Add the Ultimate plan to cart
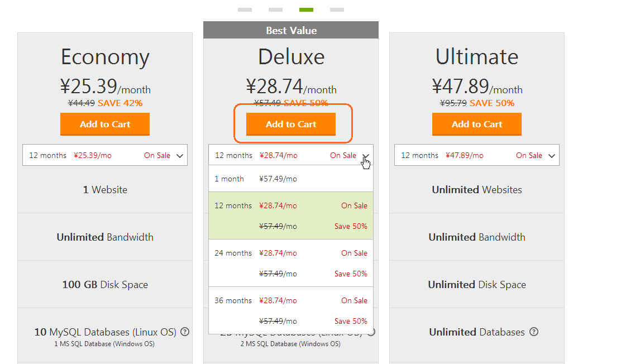The image size is (621, 364). point(477,124)
